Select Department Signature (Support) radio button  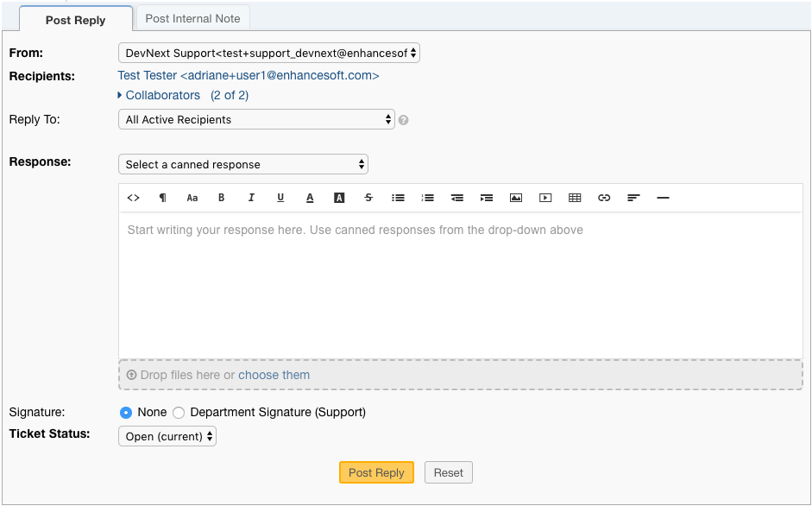(179, 413)
